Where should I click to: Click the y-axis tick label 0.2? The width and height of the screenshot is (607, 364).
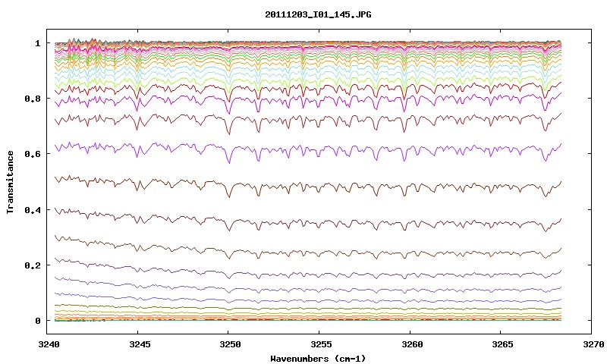[x=33, y=265]
